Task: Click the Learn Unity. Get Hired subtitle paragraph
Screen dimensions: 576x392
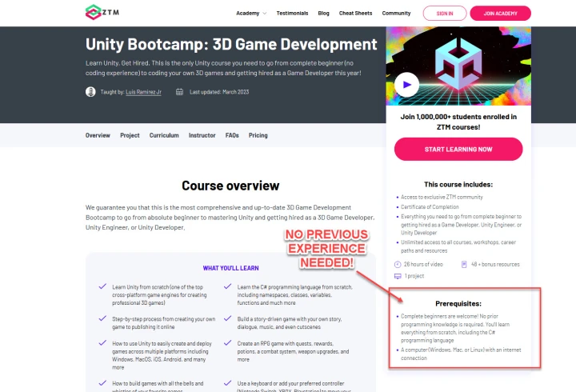Action: (223, 68)
